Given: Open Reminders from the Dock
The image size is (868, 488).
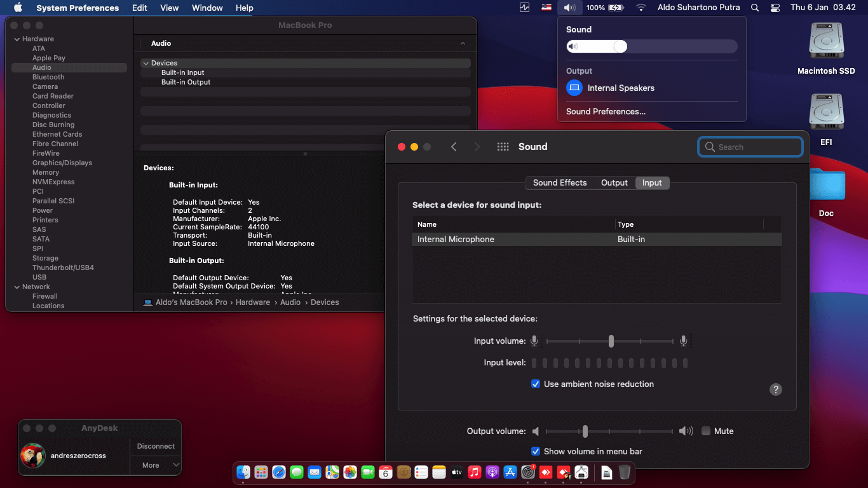Looking at the screenshot, I should [421, 472].
